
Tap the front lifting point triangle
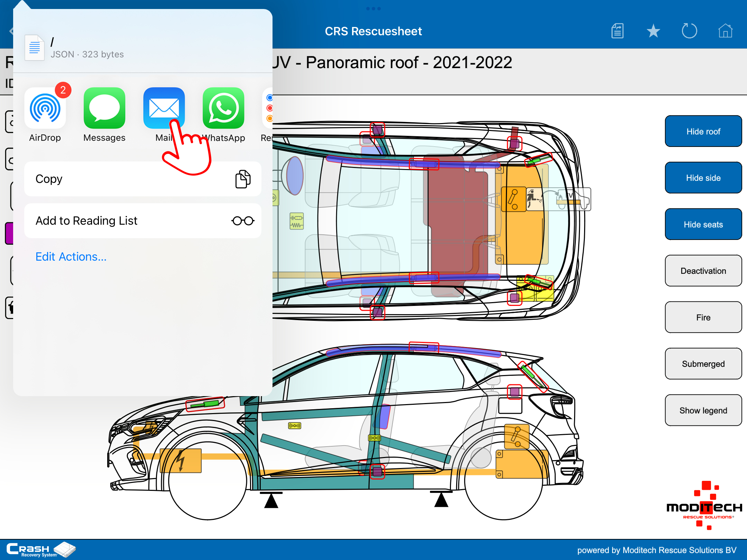[271, 500]
